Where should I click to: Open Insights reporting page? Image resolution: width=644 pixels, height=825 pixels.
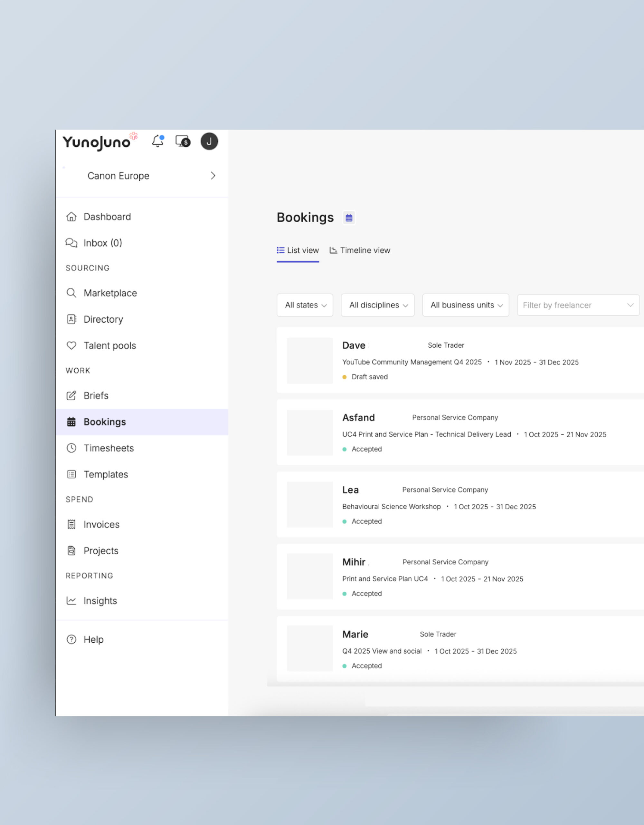pos(100,601)
